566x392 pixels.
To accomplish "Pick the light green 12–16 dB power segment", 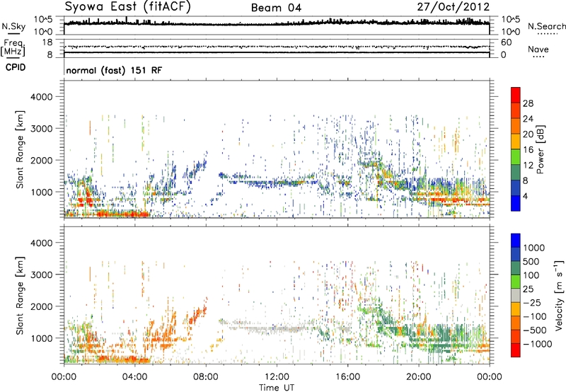I will pyautogui.click(x=516, y=156).
